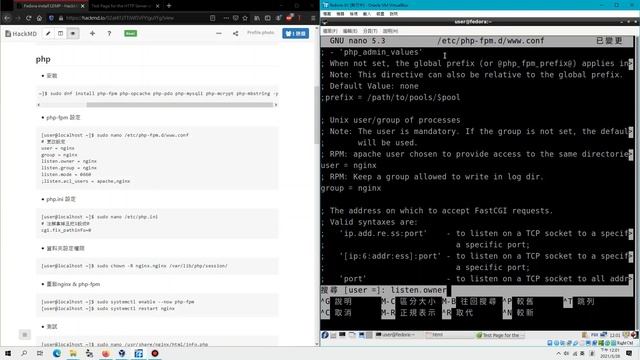Open Firefox hamburger menu
Viewport: 640px width, 360px height.
pyautogui.click(x=313, y=18)
